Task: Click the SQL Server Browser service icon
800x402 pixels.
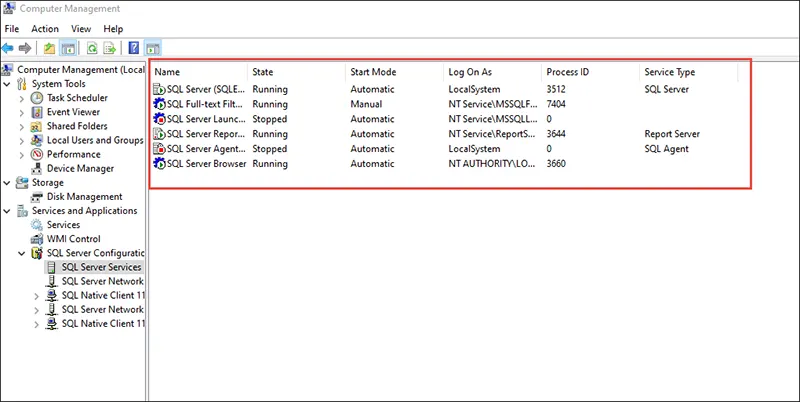Action: (160, 164)
